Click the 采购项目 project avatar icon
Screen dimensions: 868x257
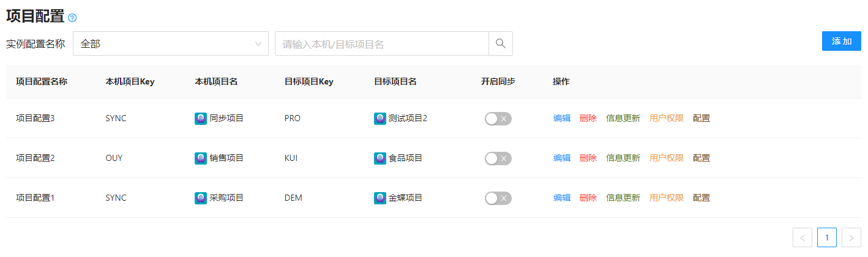[x=201, y=198]
